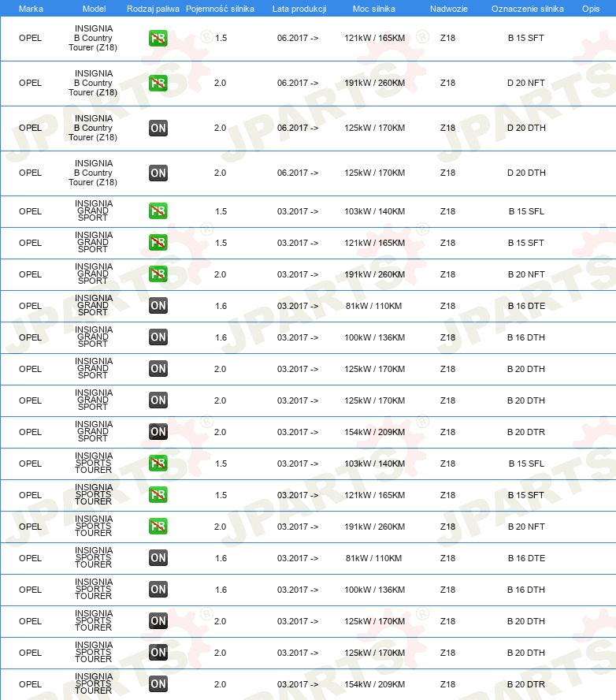Click engine size 1.5 in Sports Tourer B 15 SFT row
The image size is (616, 700).
pyautogui.click(x=221, y=495)
